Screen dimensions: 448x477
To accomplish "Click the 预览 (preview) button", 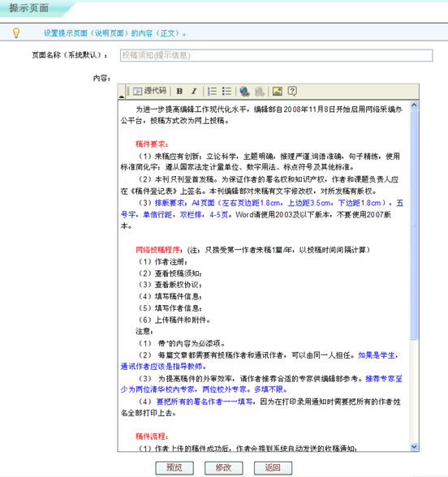I will point(174,468).
